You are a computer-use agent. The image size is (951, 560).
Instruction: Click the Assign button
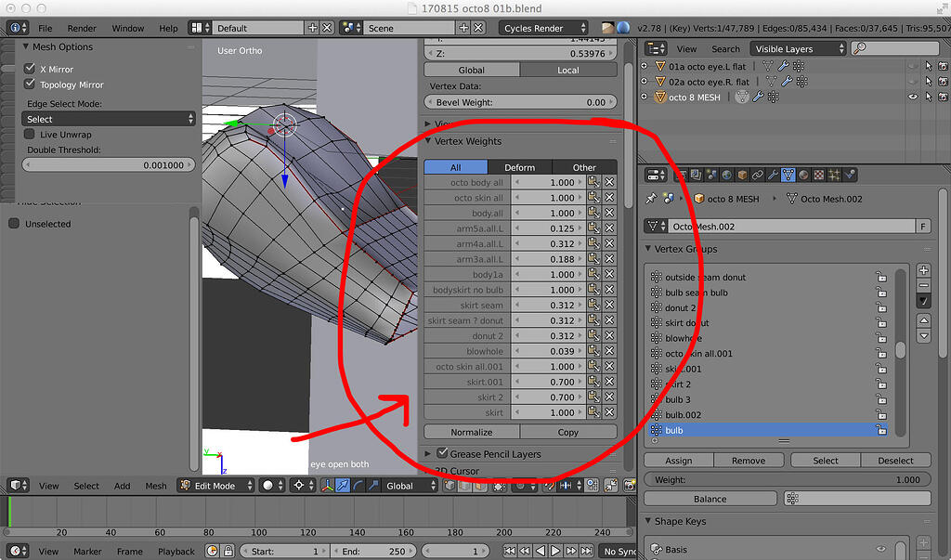point(678,460)
